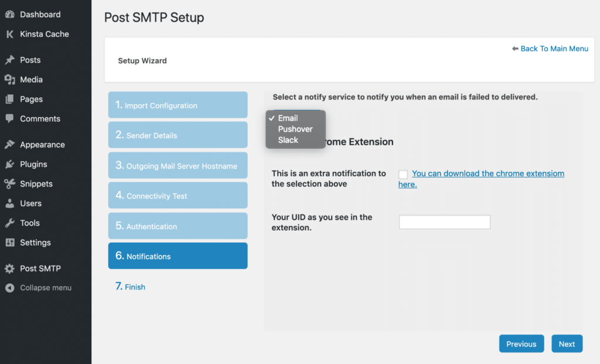Viewport: 600px width, 364px height.
Task: Click the Next button
Action: click(x=567, y=344)
